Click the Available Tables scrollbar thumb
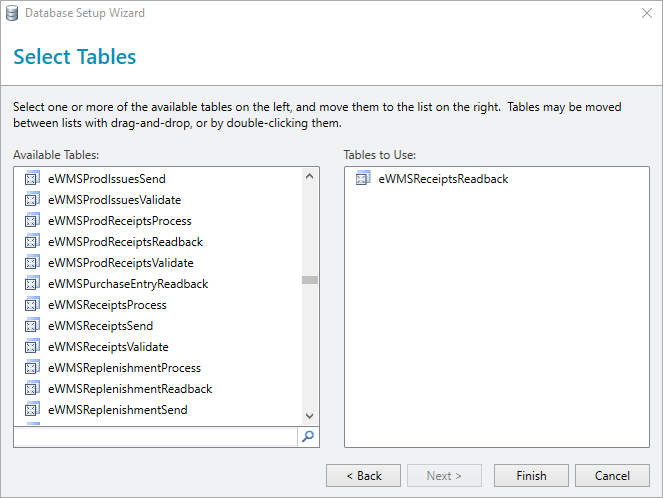This screenshot has width=663, height=498. [x=310, y=280]
